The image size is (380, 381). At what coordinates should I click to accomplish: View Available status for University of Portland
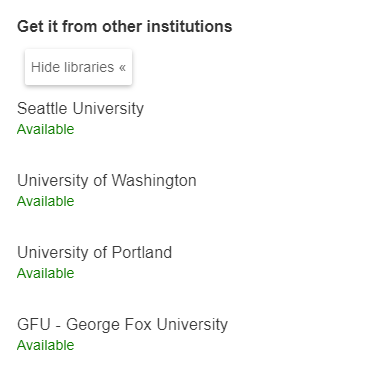point(46,273)
